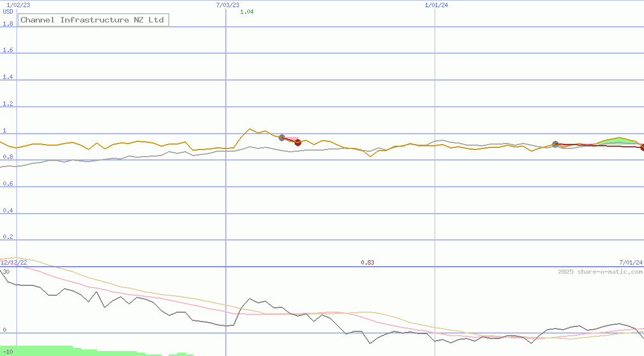
Task: Click the 1.8 price axis label
Action: coord(8,24)
